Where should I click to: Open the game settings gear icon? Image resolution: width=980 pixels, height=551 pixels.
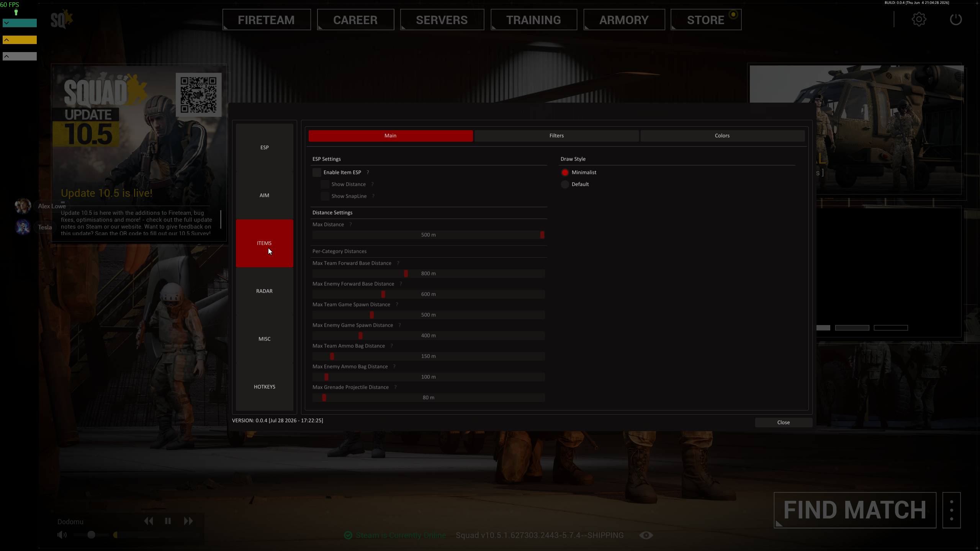[x=919, y=20]
